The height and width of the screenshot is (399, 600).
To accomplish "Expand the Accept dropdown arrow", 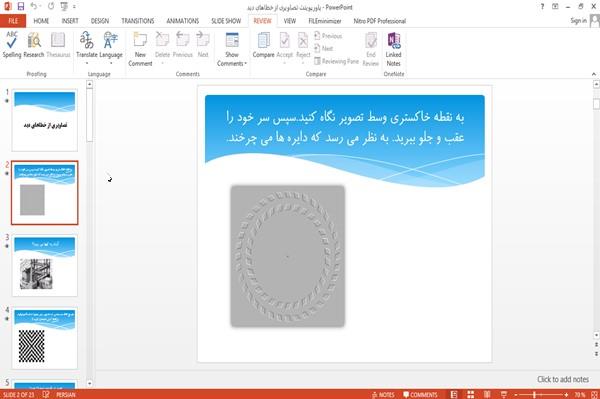I will (284, 63).
